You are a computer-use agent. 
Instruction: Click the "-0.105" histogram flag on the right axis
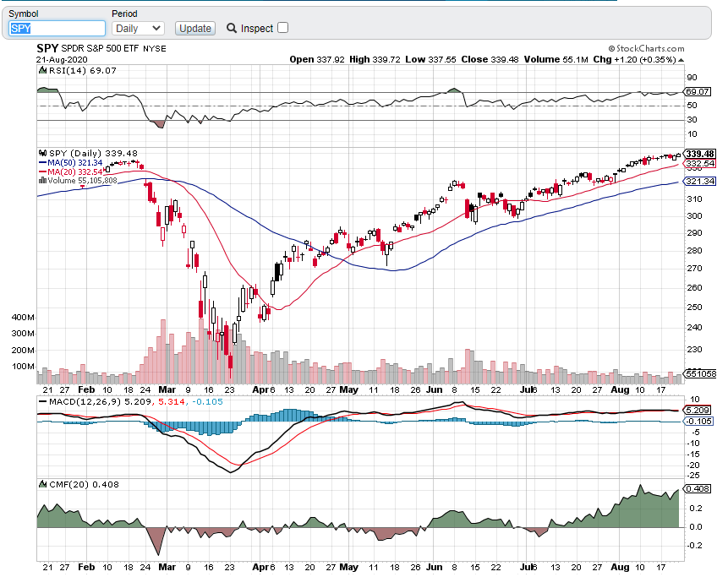(698, 421)
